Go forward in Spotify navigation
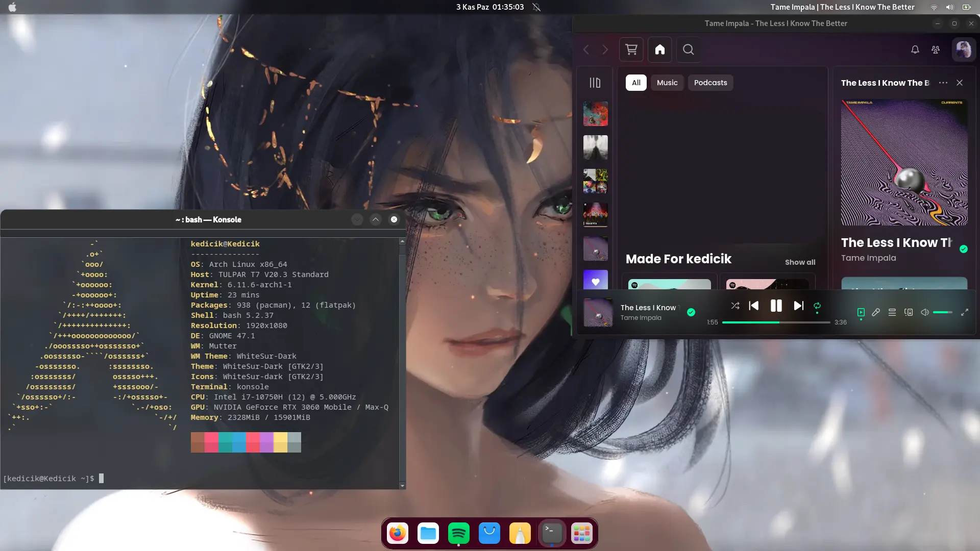This screenshot has width=980, height=551. pos(605,49)
